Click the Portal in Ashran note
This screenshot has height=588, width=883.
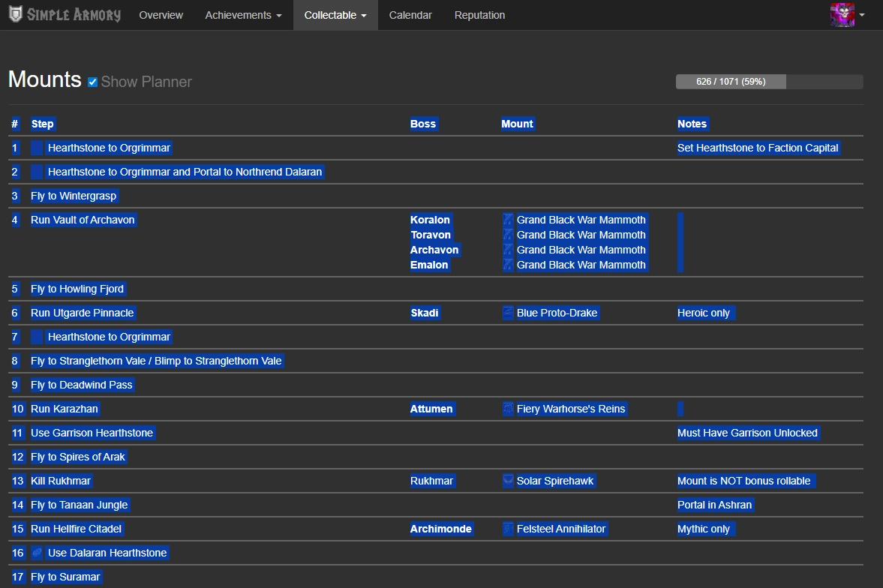point(715,505)
